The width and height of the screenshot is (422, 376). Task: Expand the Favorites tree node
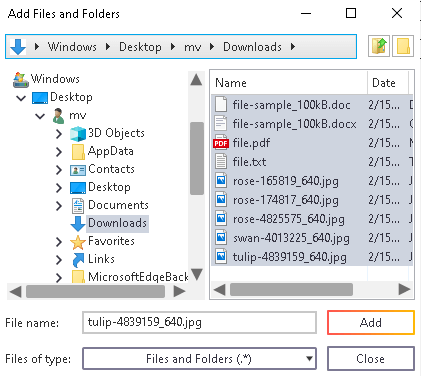click(59, 242)
